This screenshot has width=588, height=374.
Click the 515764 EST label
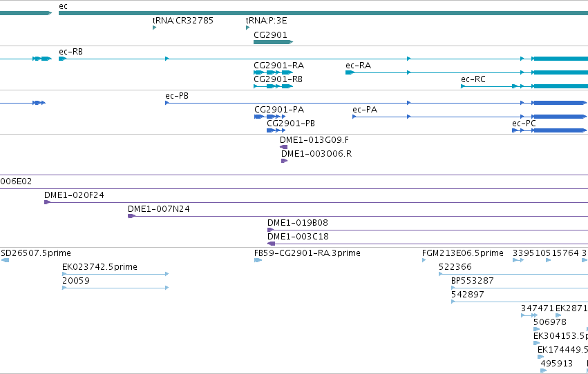coord(562,253)
